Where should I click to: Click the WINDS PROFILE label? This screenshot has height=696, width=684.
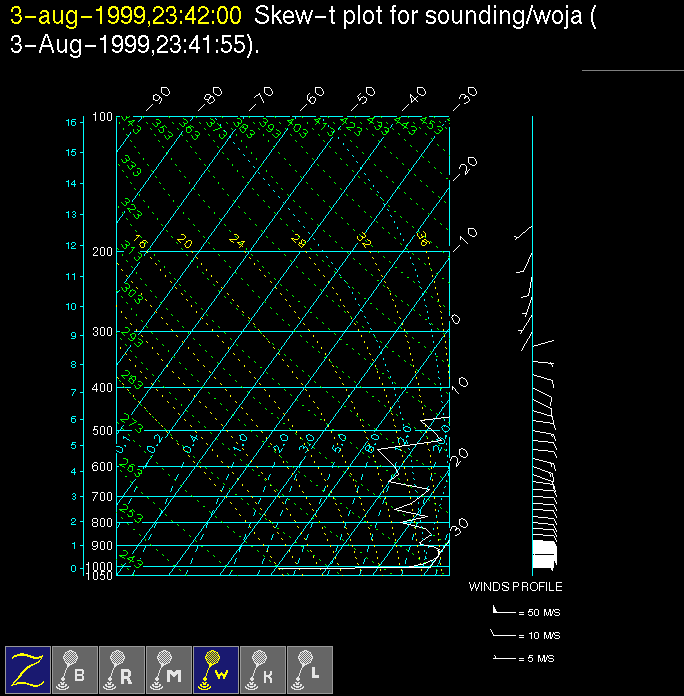(515, 587)
